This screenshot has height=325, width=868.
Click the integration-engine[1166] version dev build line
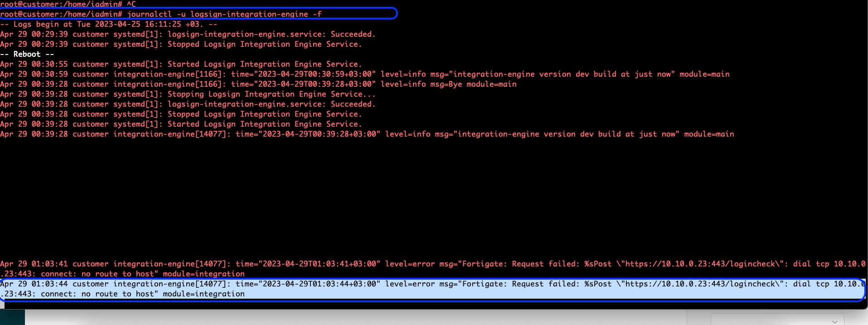click(x=365, y=74)
